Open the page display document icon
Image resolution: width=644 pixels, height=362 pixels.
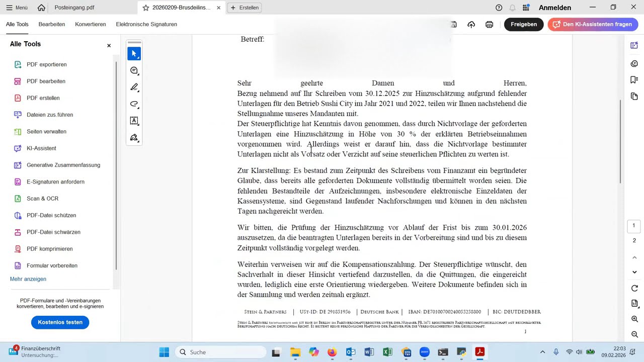click(x=634, y=303)
